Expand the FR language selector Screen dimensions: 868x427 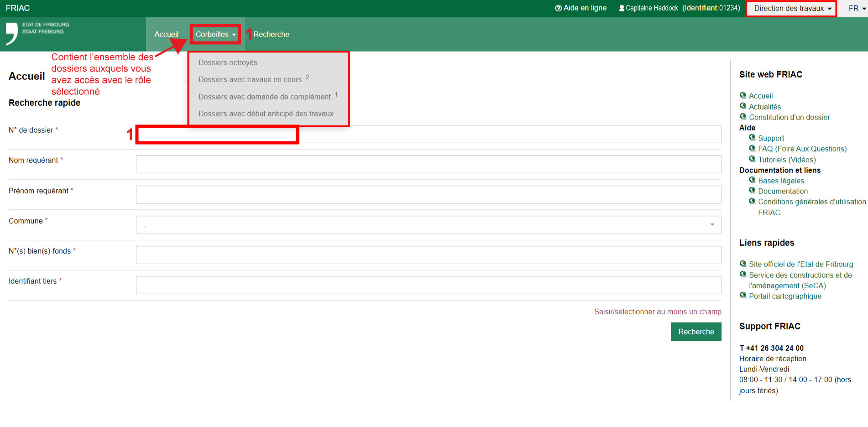click(x=857, y=9)
